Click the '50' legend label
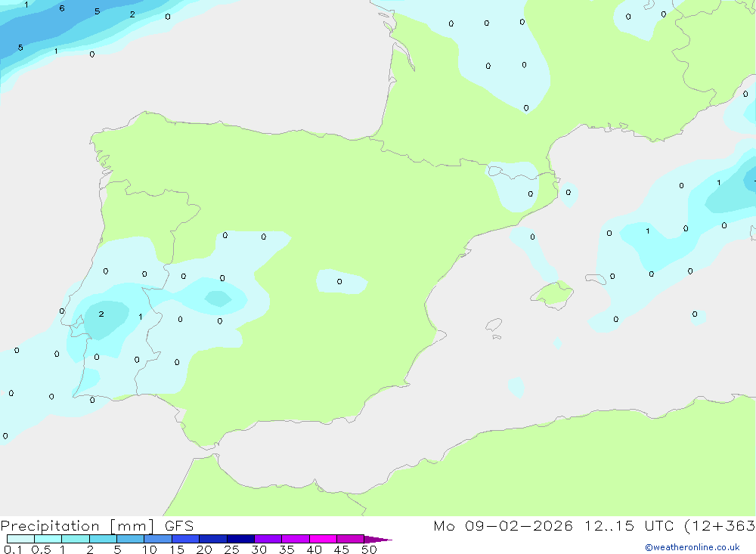Screen dimensions: 756x554 (369, 549)
